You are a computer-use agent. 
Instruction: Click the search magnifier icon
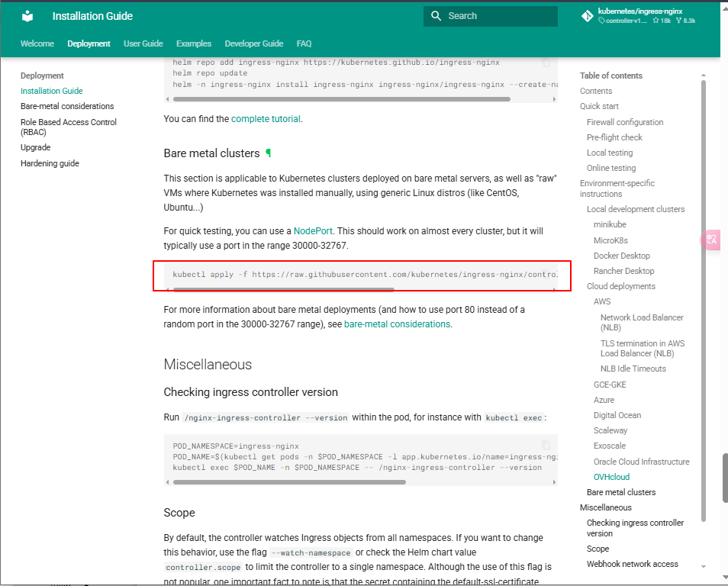(436, 16)
